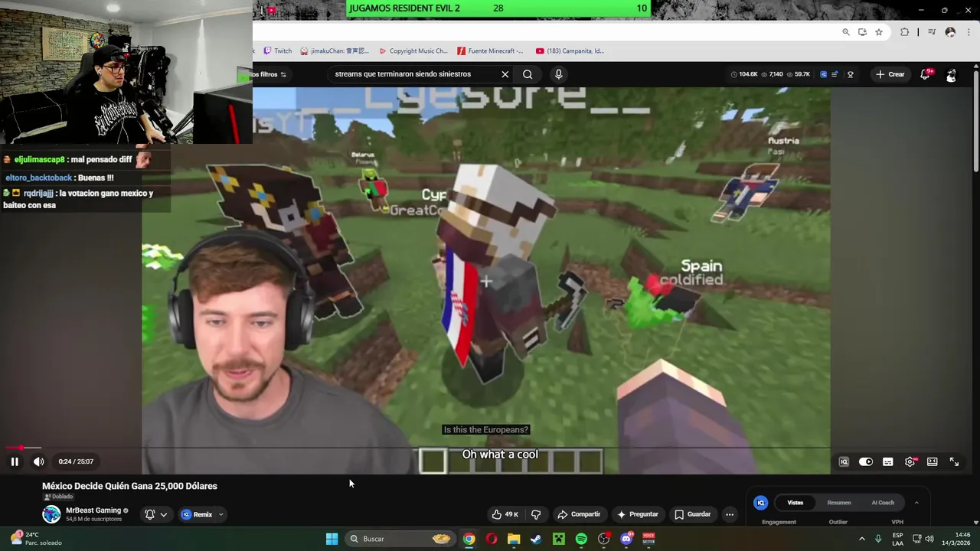This screenshot has height=551, width=980.
Task: Switch to the AI Coach tab
Action: point(883,503)
